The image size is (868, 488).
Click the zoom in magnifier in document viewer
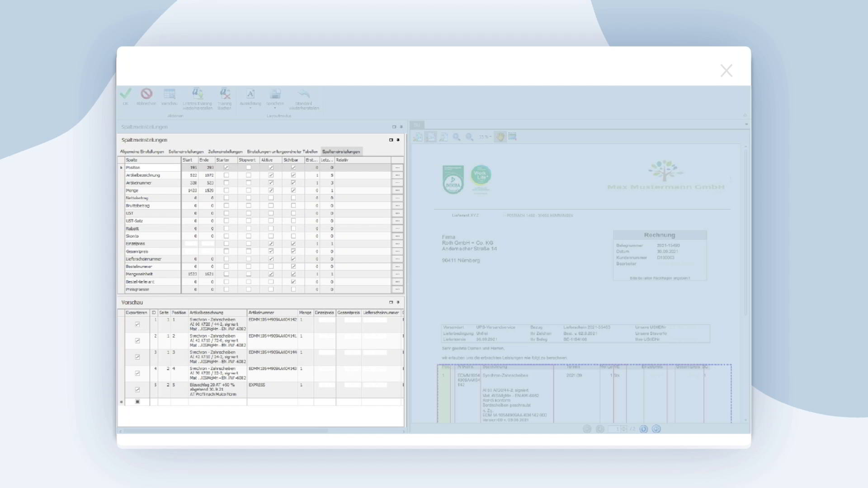[457, 137]
